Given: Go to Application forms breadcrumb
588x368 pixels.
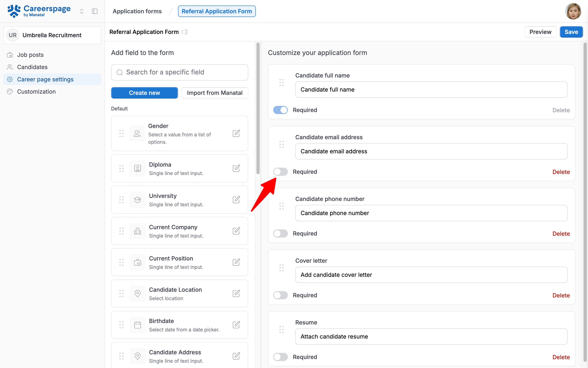Looking at the screenshot, I should [x=137, y=11].
